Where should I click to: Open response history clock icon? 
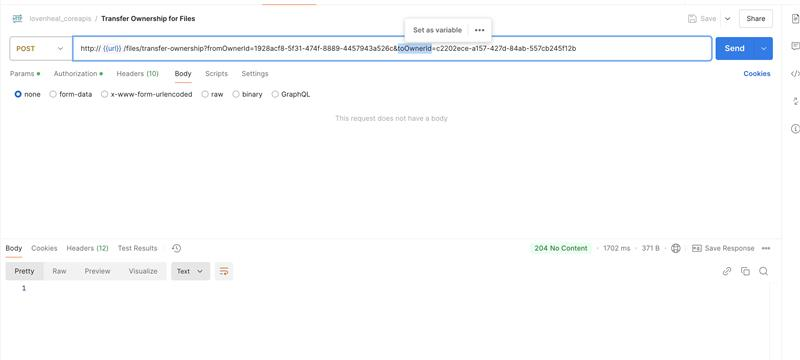coord(177,248)
